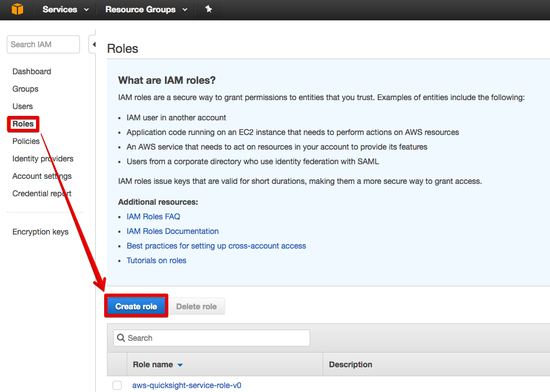Go to Groups in sidebar
Viewport: 550px width, 392px height.
point(25,89)
